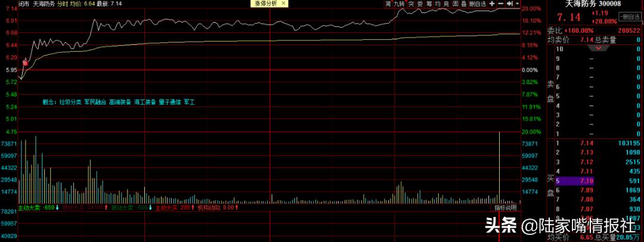Click the big 7.14 current price
This screenshot has width=644, height=242.
[x=568, y=17]
